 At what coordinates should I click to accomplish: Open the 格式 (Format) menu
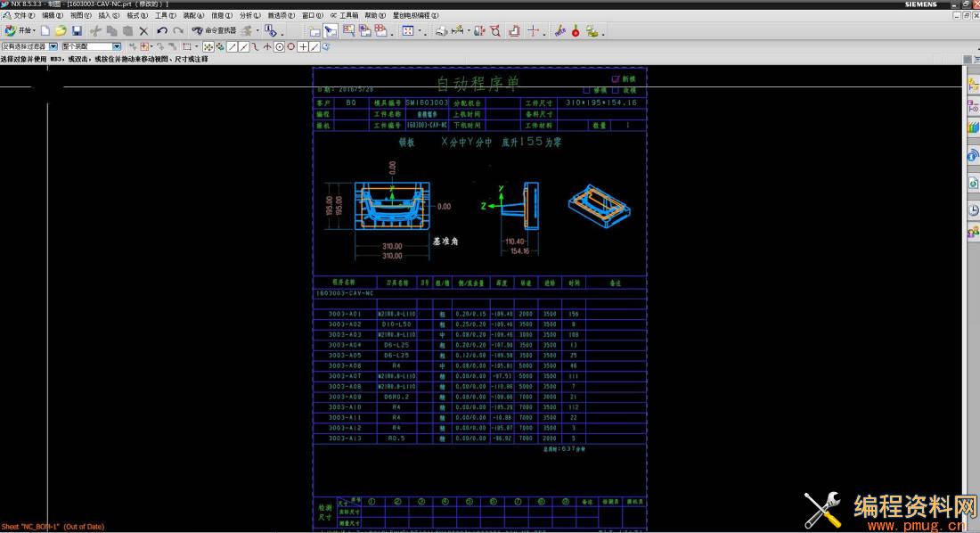(137, 15)
